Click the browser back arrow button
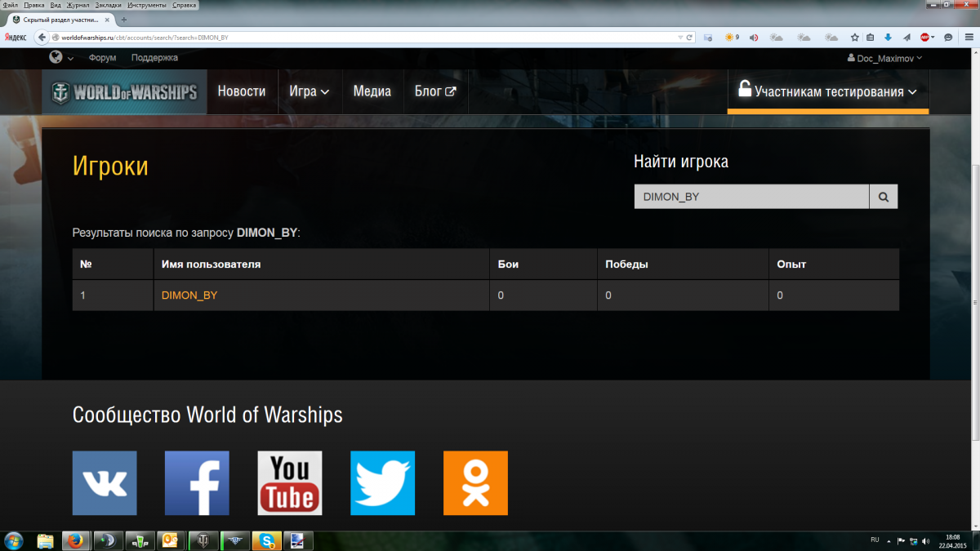This screenshot has width=980, height=551. coord(41,38)
